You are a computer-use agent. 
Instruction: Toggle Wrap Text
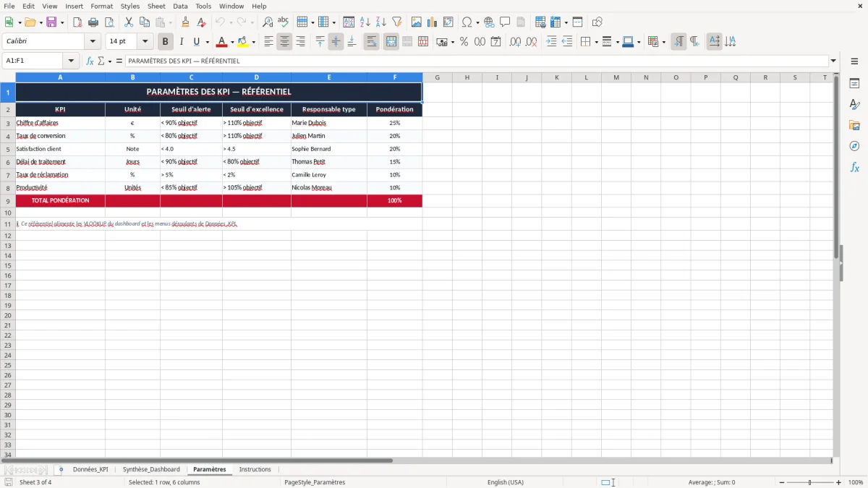point(372,42)
